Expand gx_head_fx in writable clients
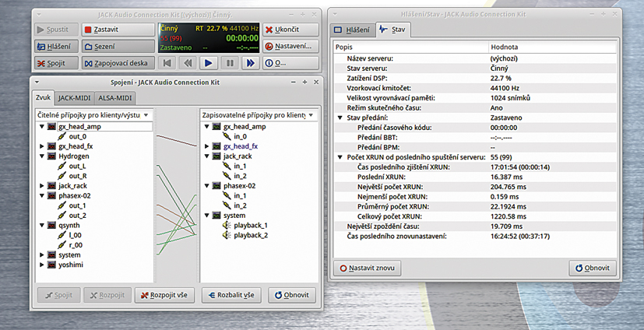 [x=206, y=146]
